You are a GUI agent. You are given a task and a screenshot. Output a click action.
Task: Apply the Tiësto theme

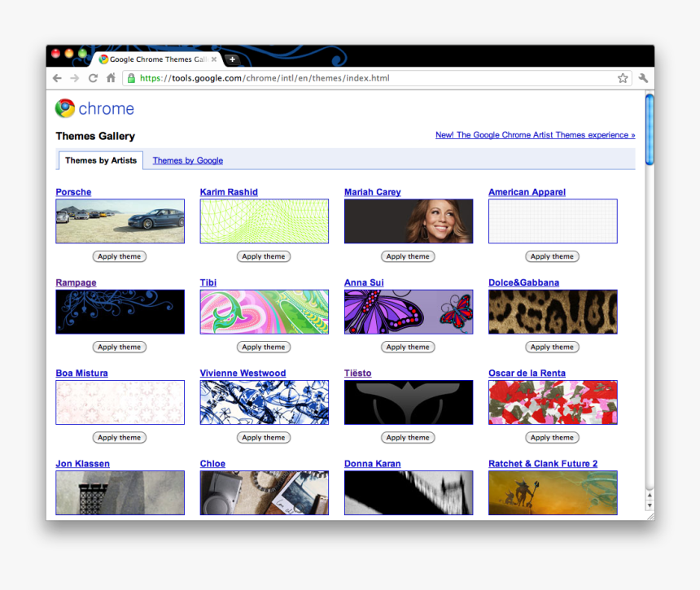407,437
